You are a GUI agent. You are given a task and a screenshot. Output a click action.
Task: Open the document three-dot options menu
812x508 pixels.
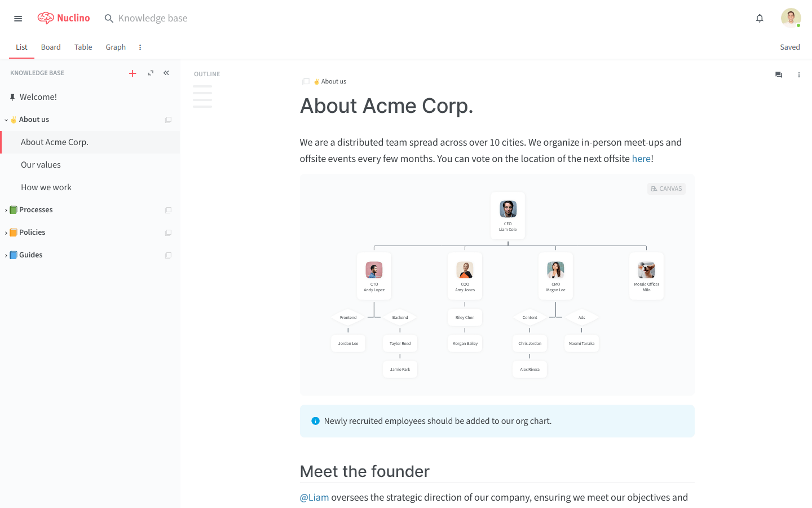[x=799, y=75]
